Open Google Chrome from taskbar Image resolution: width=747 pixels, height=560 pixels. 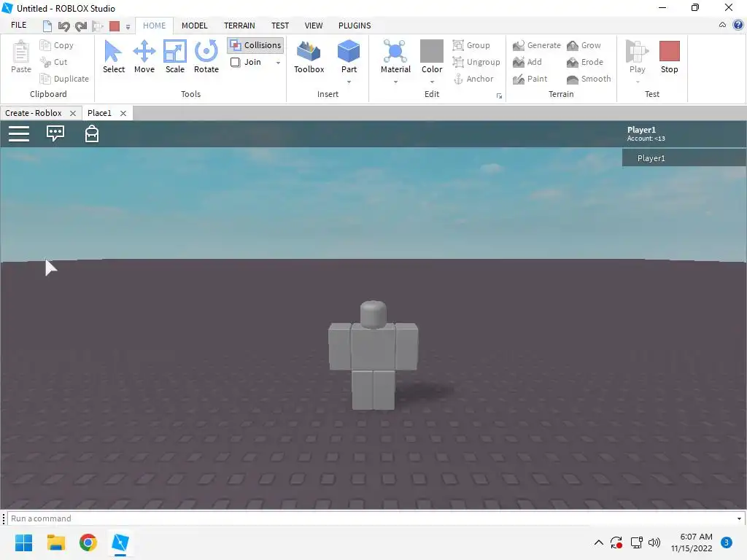[x=88, y=542]
